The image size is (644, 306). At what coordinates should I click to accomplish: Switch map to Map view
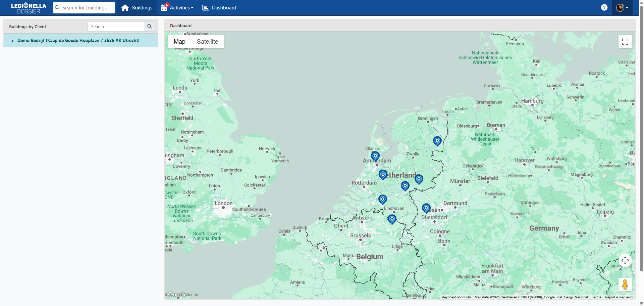[x=179, y=42]
